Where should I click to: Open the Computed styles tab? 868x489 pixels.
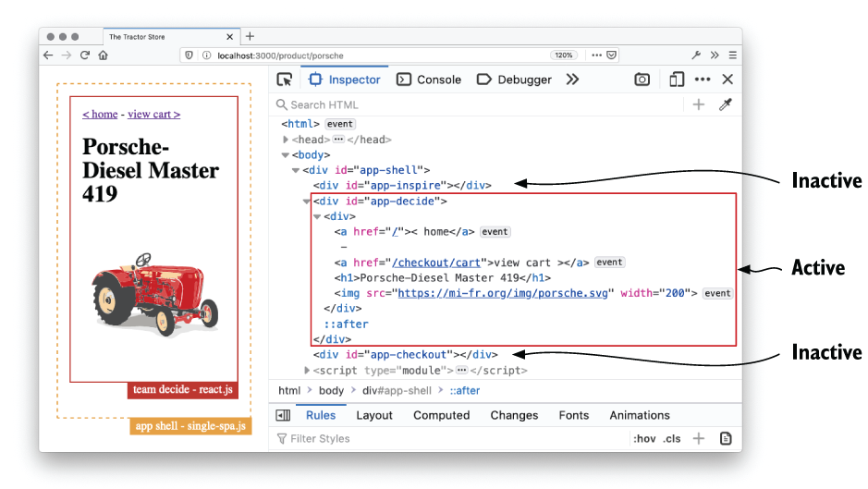[x=441, y=415]
